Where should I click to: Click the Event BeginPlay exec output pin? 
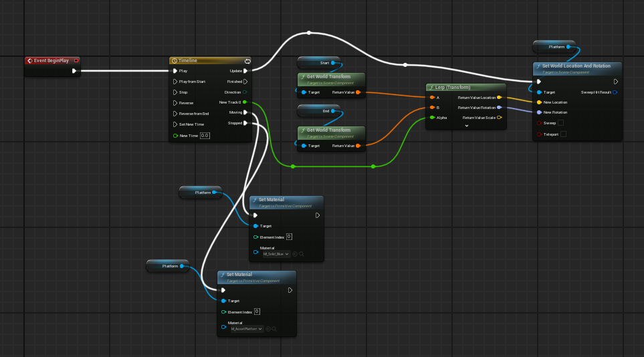click(x=74, y=71)
